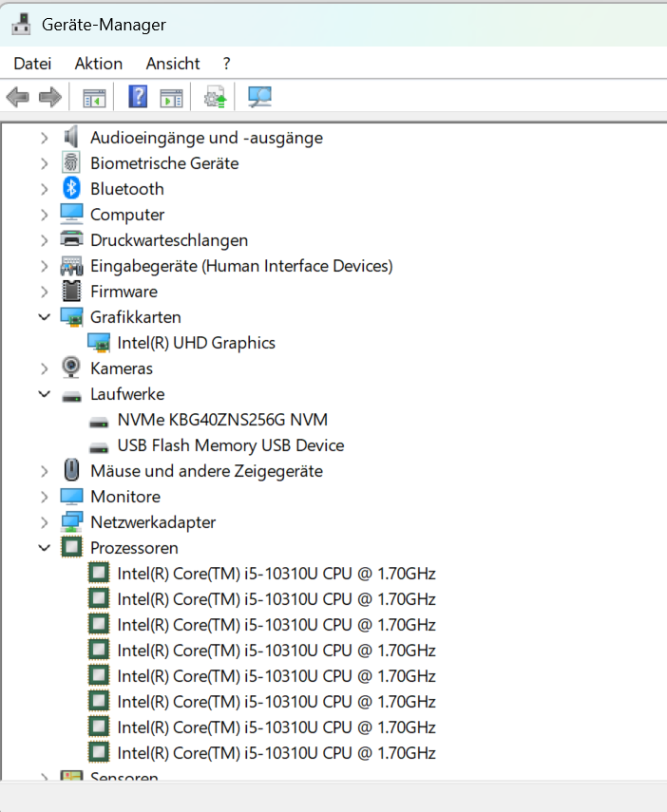Click the Intel UHD Graphics adapter icon
This screenshot has width=667, height=812.
tap(99, 343)
